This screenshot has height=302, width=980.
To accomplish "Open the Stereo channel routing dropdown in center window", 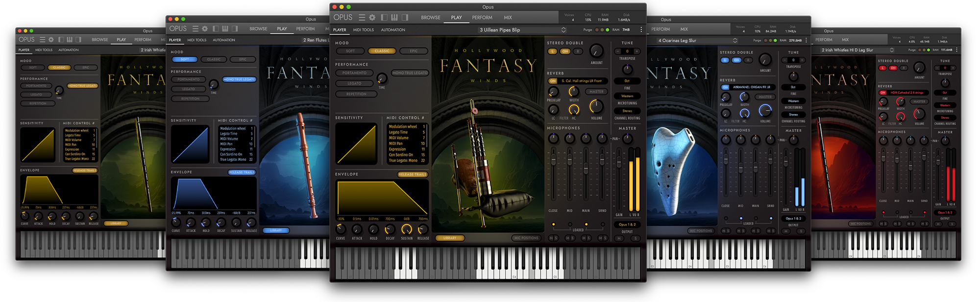I will pos(627,111).
